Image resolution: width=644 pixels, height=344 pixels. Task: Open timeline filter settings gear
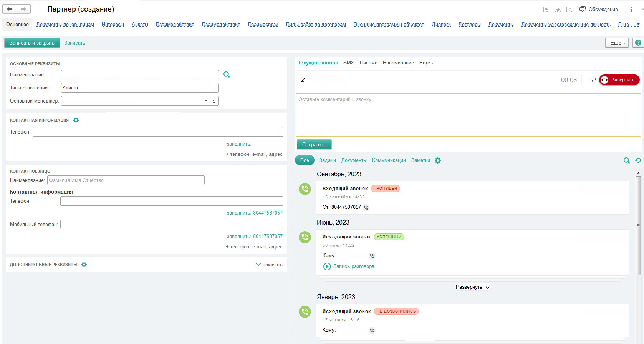[x=438, y=160]
